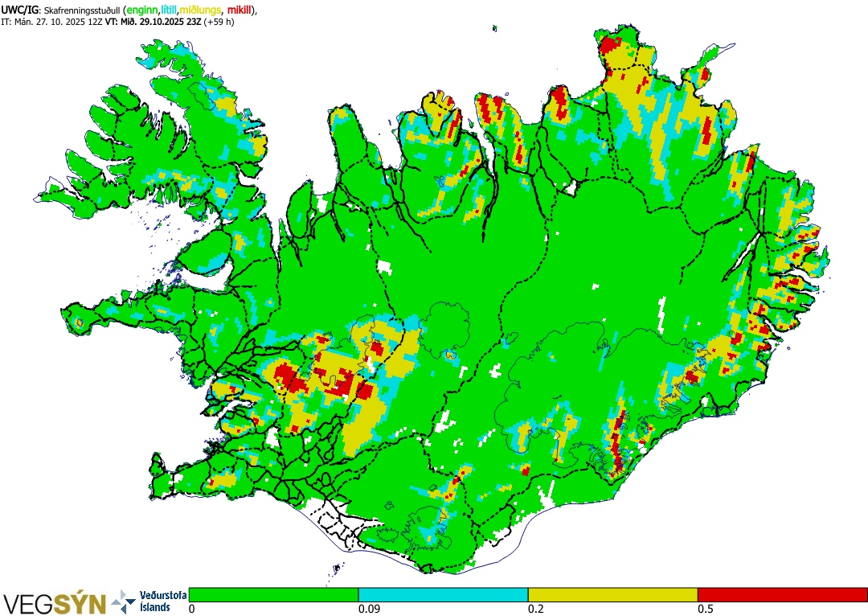Viewport: 868px width, 616px height.
Task: Click 'VT: Mið. 29.10.2025 23Z' text
Action: [x=154, y=23]
